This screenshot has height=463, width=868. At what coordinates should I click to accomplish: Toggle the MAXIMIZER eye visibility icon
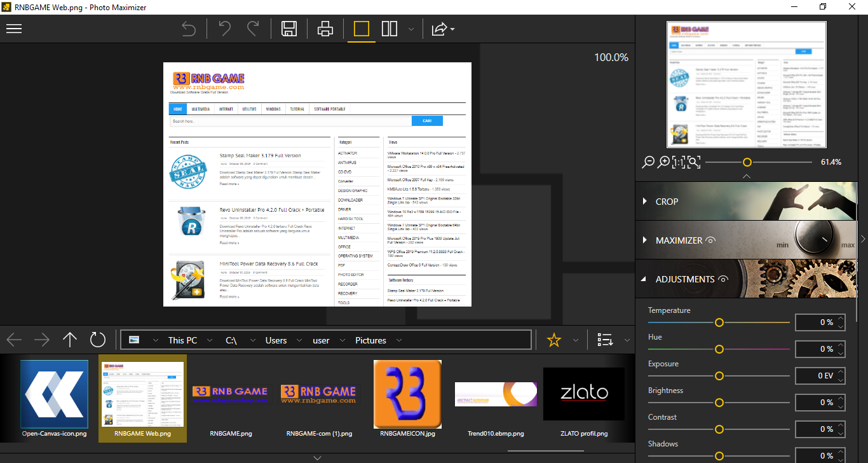(710, 240)
